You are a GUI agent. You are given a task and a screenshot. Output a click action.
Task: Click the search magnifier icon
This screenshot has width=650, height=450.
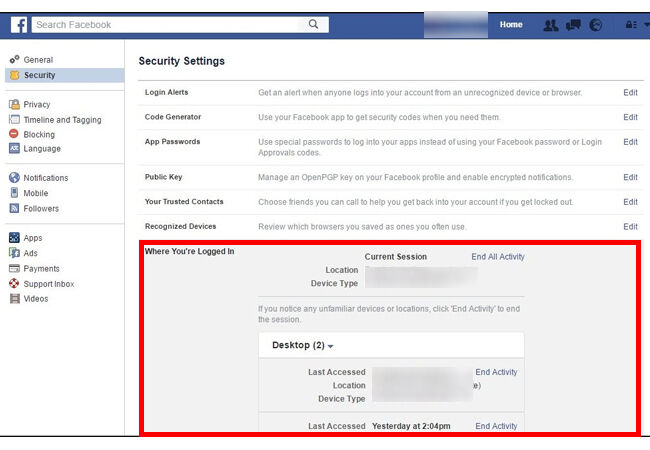(313, 24)
